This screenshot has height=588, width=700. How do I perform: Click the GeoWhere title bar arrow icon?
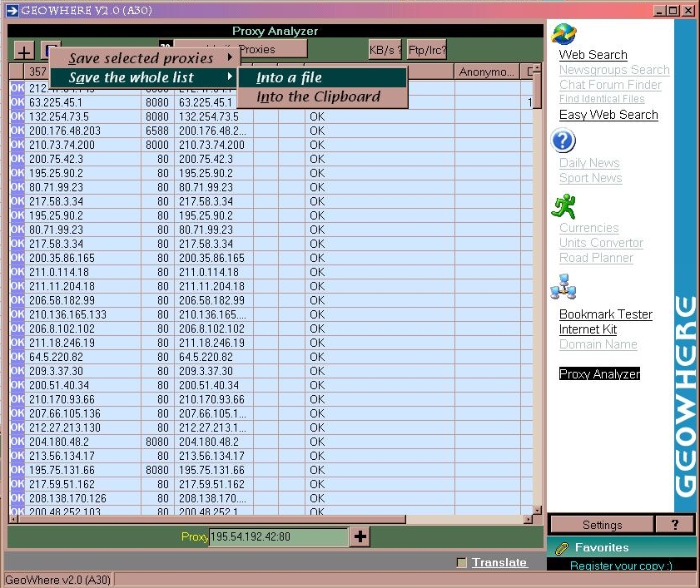[x=12, y=10]
